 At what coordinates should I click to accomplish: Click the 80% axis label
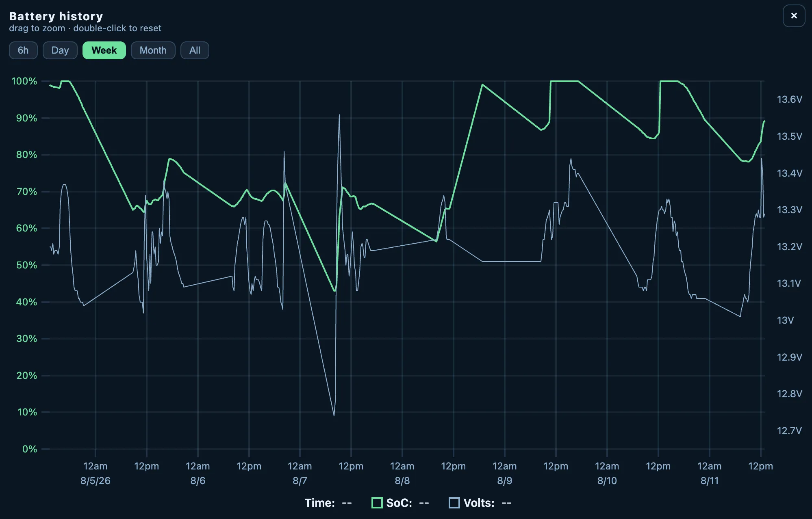click(27, 155)
